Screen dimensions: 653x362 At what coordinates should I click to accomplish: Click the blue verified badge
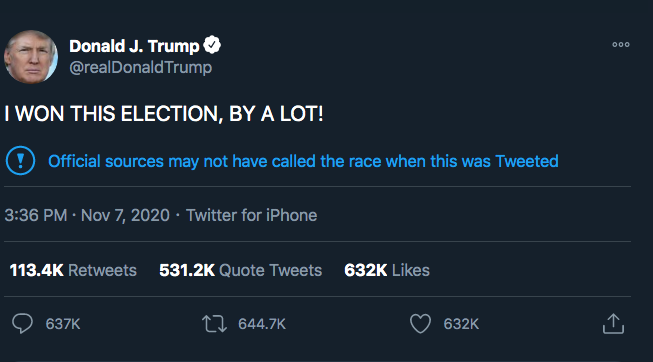(212, 45)
